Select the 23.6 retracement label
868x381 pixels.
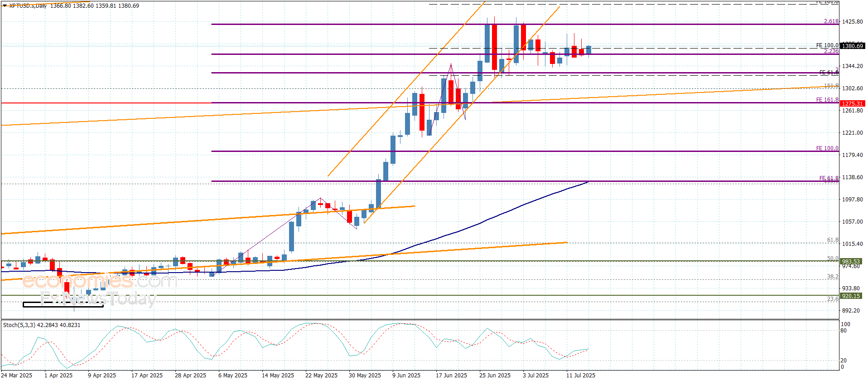tap(833, 299)
